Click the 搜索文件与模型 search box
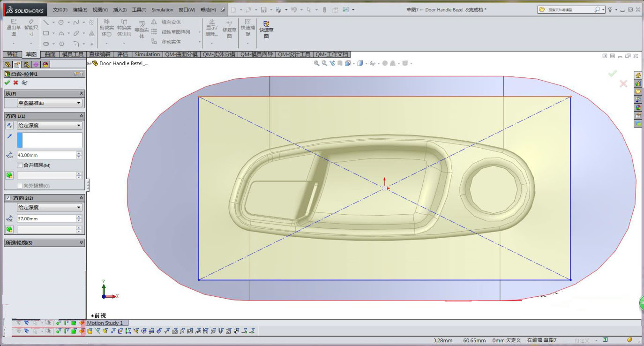 pos(571,9)
